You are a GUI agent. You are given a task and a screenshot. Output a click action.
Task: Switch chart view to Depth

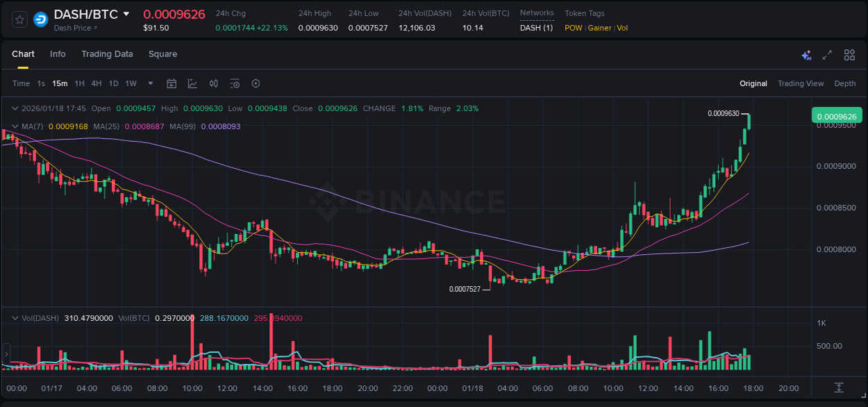coord(844,83)
